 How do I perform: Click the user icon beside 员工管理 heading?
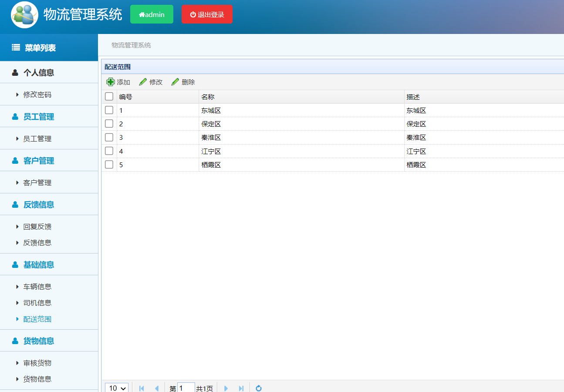[15, 116]
